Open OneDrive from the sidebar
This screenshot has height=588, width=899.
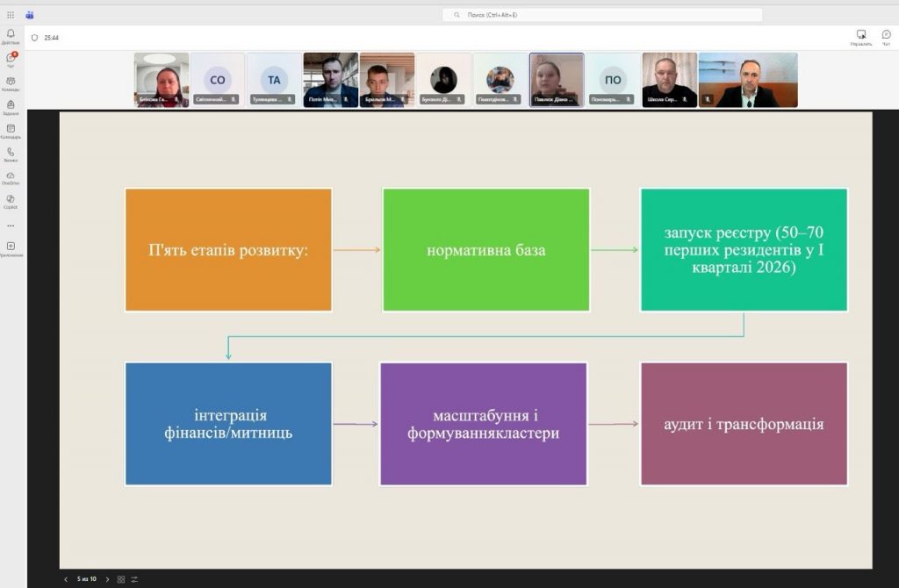[11, 176]
